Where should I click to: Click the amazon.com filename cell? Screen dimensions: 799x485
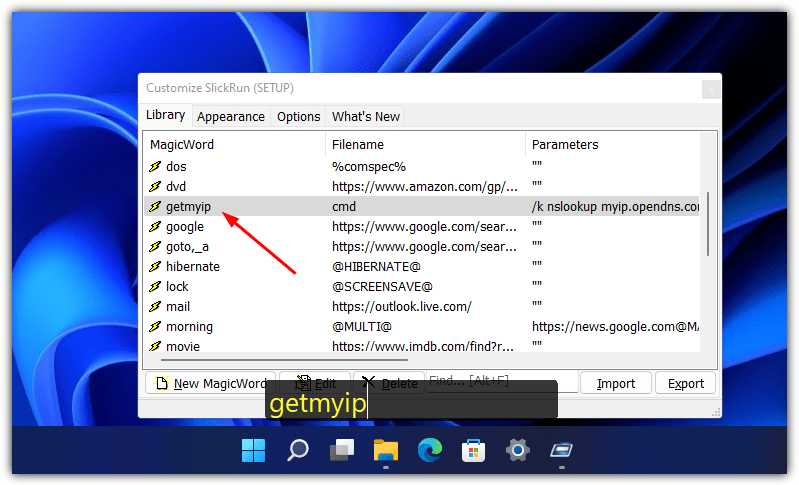pyautogui.click(x=424, y=186)
